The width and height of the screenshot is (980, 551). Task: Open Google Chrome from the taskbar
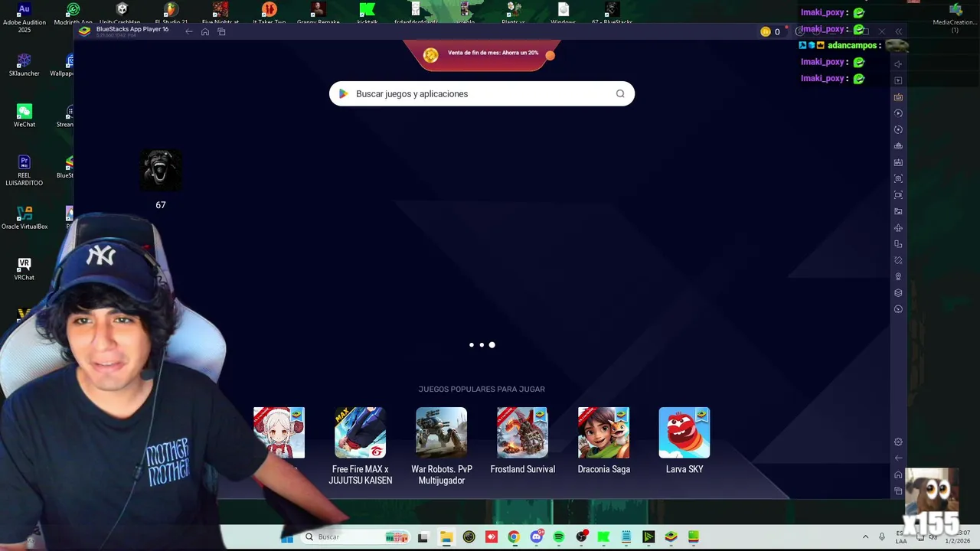point(514,537)
